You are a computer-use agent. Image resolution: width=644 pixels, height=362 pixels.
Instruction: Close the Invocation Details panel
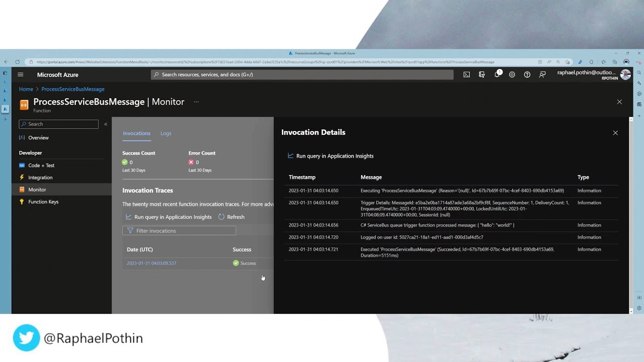click(x=615, y=133)
